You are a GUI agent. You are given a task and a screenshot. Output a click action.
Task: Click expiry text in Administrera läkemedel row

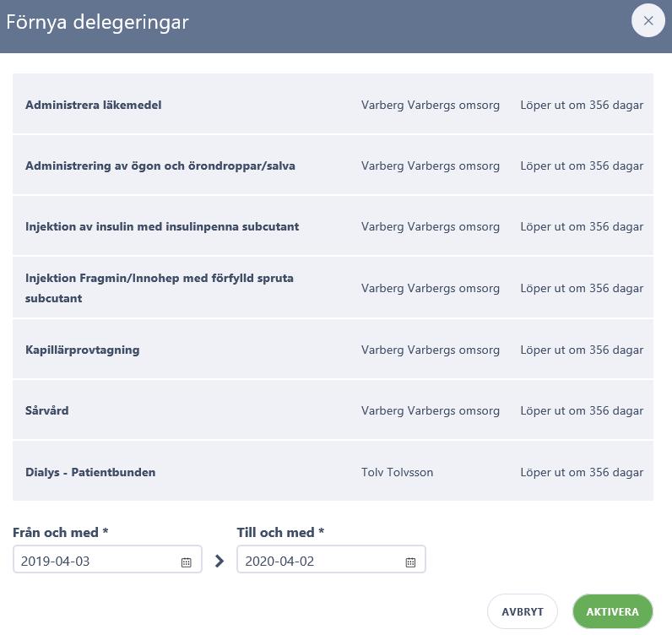[582, 105]
